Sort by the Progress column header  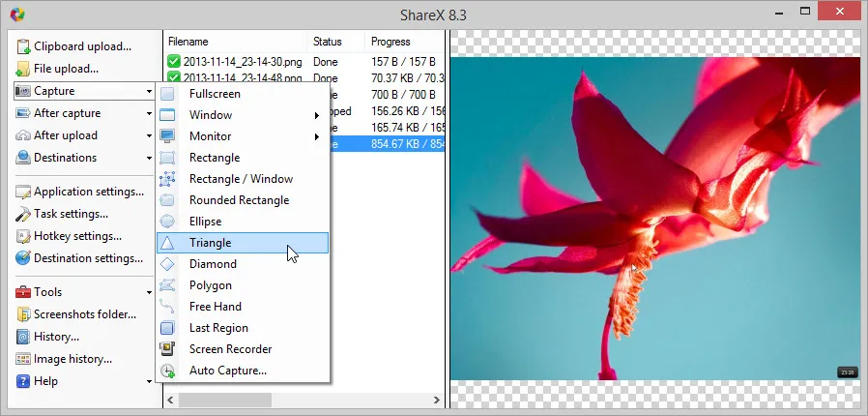404,42
